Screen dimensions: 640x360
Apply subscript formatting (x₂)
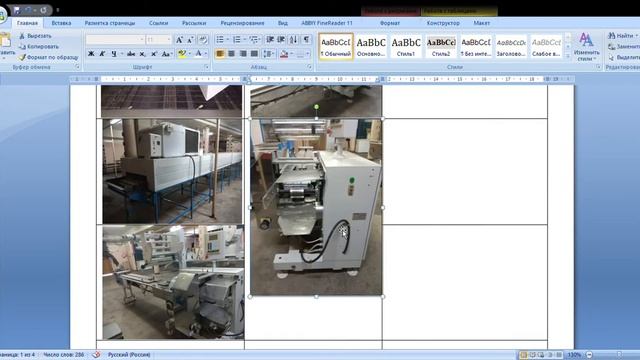click(142, 53)
